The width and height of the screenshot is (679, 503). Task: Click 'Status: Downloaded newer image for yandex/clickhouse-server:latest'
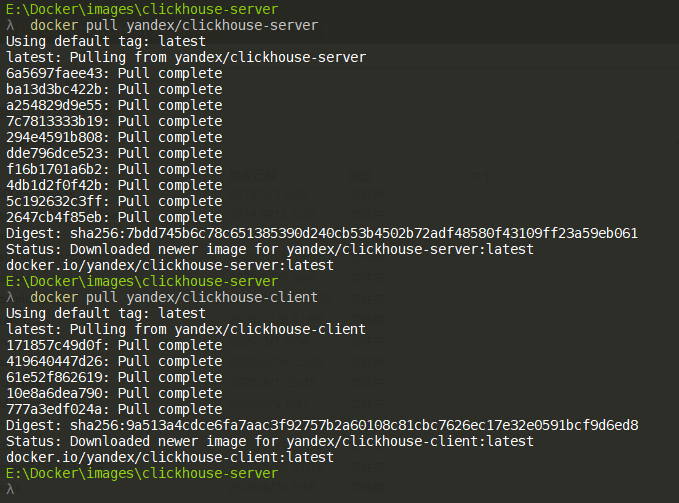click(x=270, y=250)
